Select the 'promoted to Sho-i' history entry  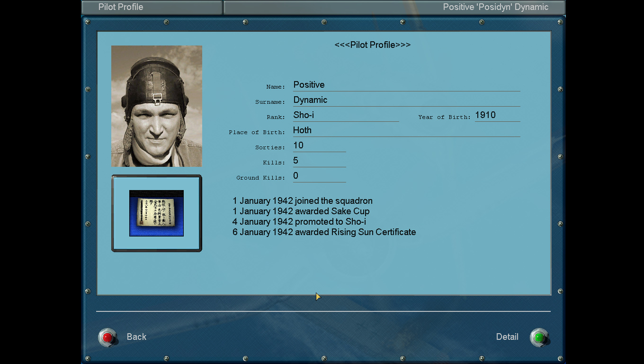(x=299, y=222)
